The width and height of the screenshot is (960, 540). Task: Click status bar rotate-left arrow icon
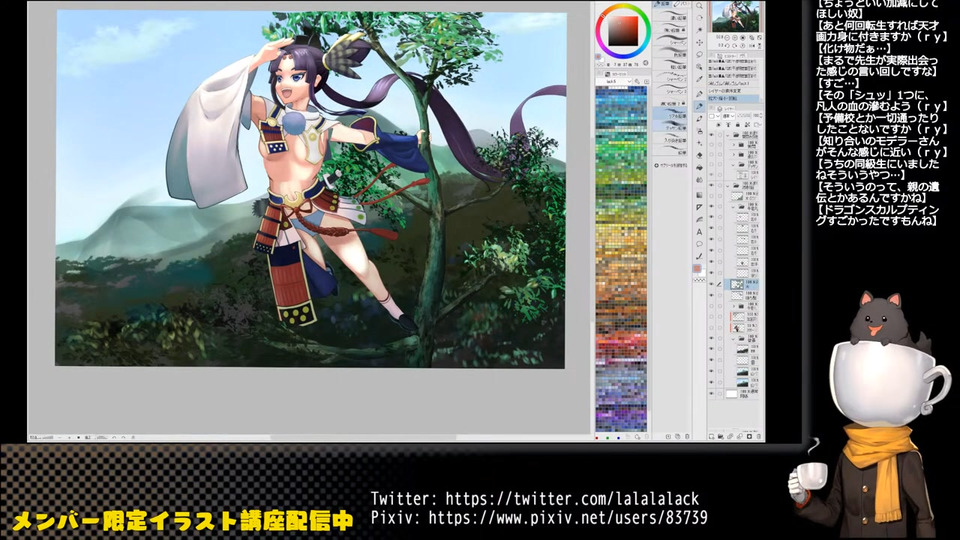(114, 437)
